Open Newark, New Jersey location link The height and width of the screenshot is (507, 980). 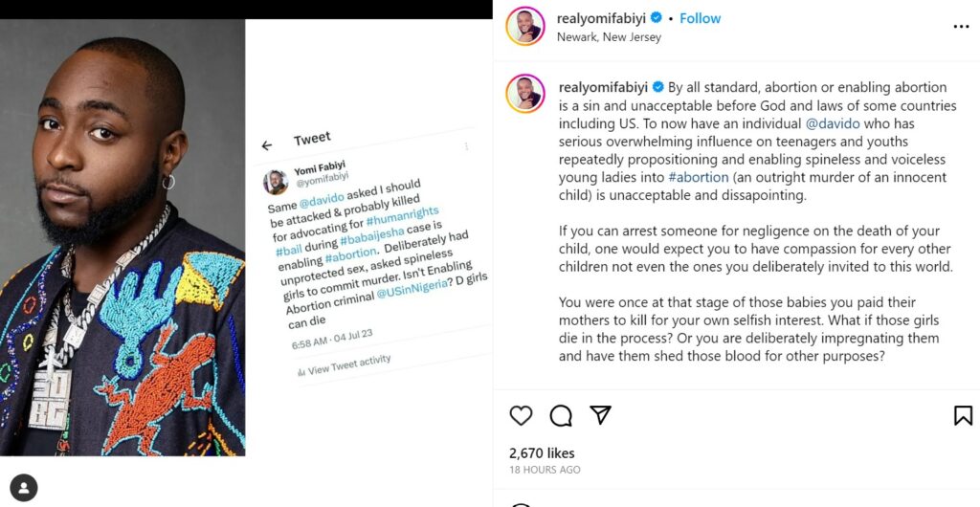coord(609,37)
